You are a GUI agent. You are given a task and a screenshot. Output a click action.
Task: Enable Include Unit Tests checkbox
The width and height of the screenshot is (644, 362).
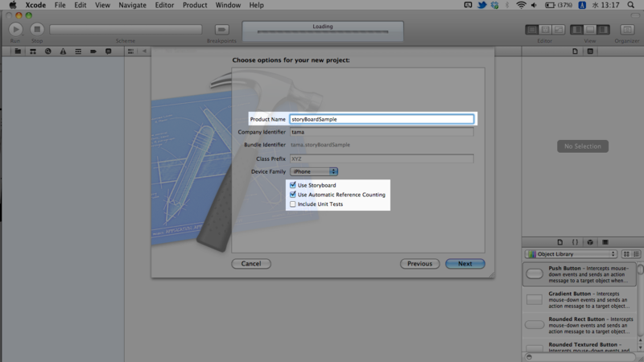pyautogui.click(x=293, y=204)
